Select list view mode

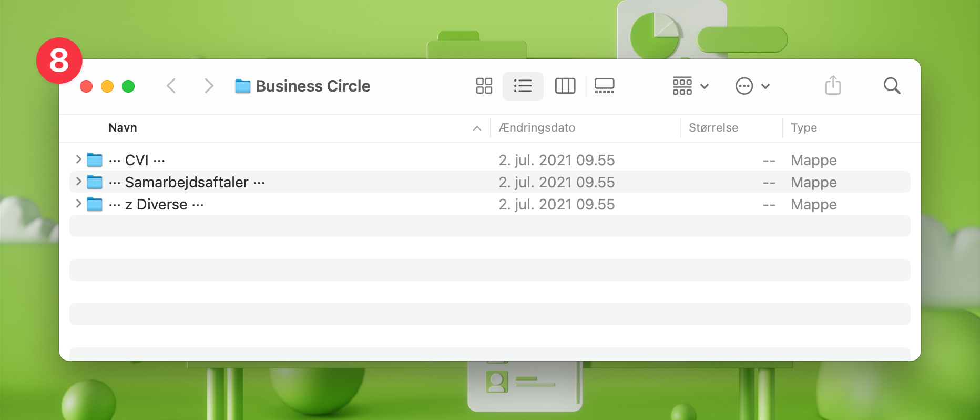(523, 86)
